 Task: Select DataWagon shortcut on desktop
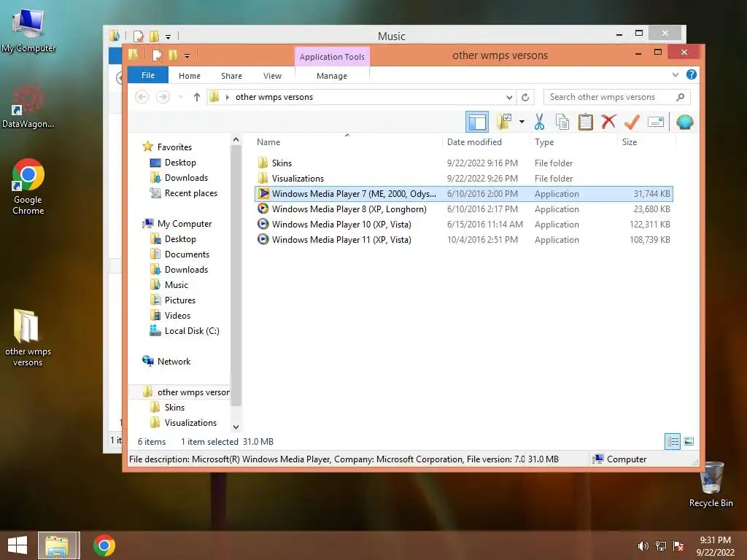click(28, 106)
